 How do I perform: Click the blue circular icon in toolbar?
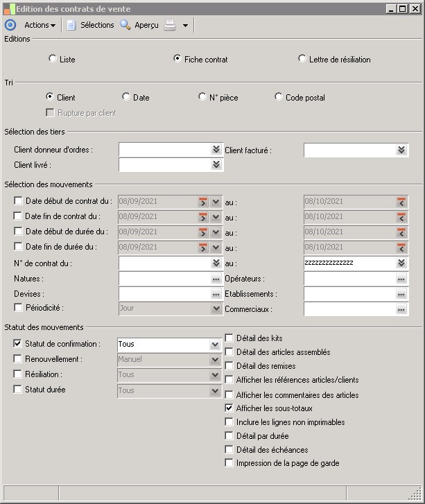[10, 25]
